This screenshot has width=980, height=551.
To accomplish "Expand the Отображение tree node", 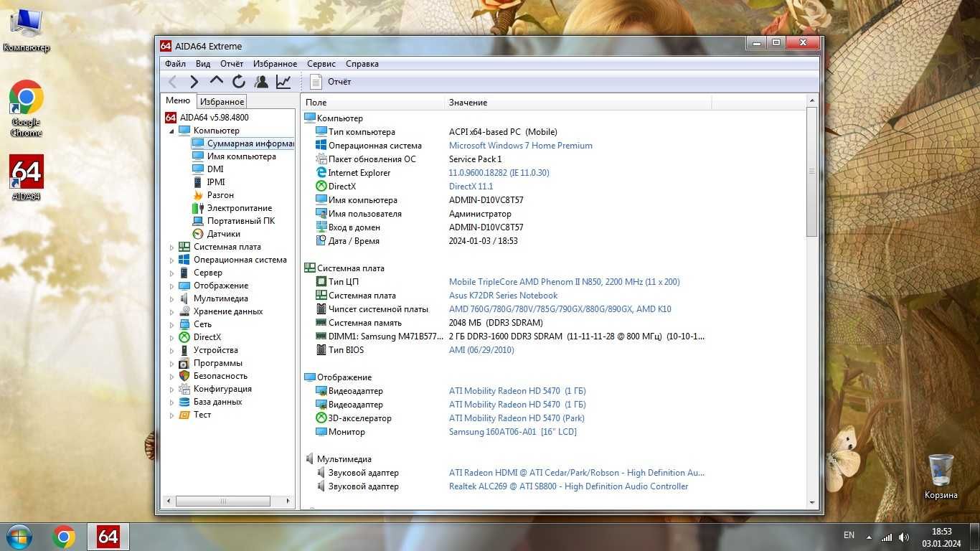I will [x=171, y=286].
